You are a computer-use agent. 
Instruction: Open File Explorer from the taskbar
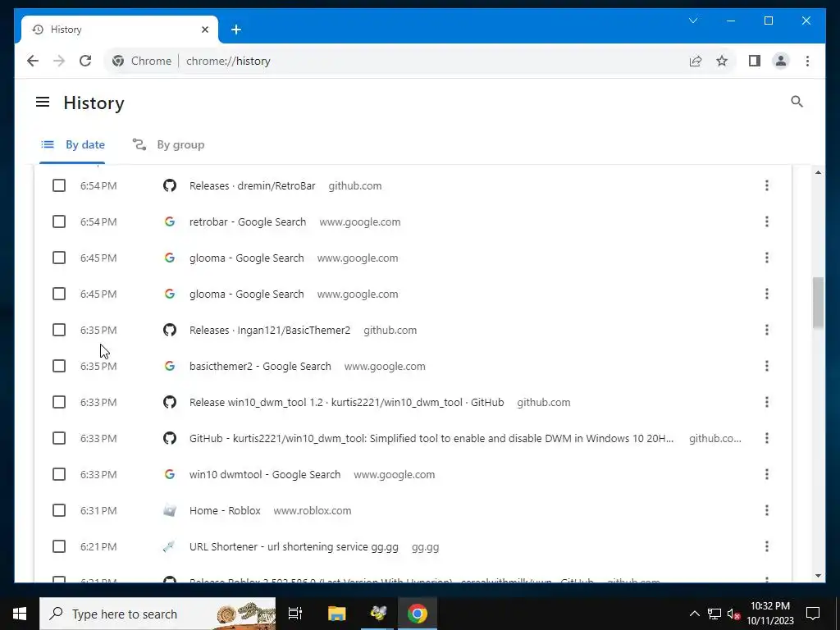[337, 614]
